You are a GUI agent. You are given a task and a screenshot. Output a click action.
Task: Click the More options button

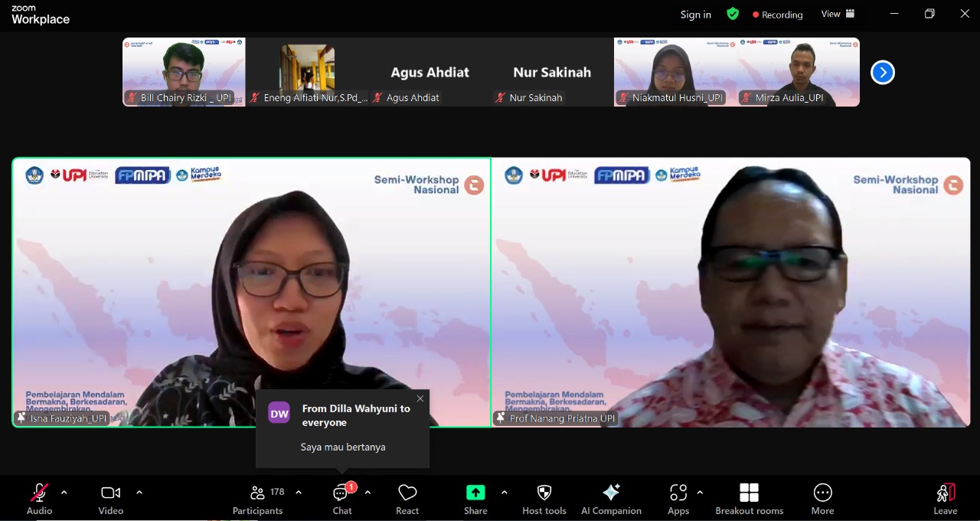coord(822,498)
